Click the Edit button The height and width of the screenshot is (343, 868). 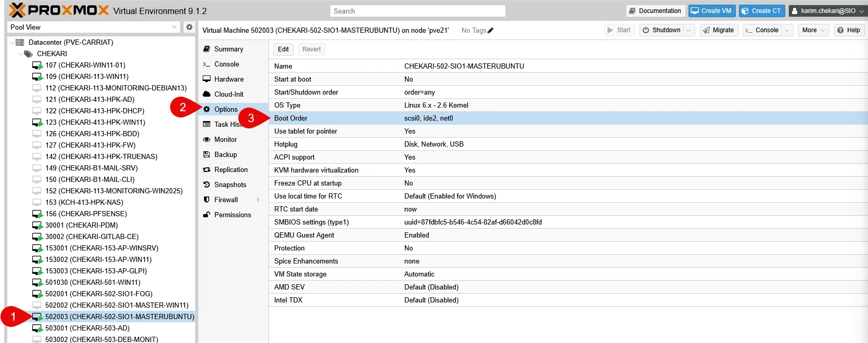tap(283, 49)
